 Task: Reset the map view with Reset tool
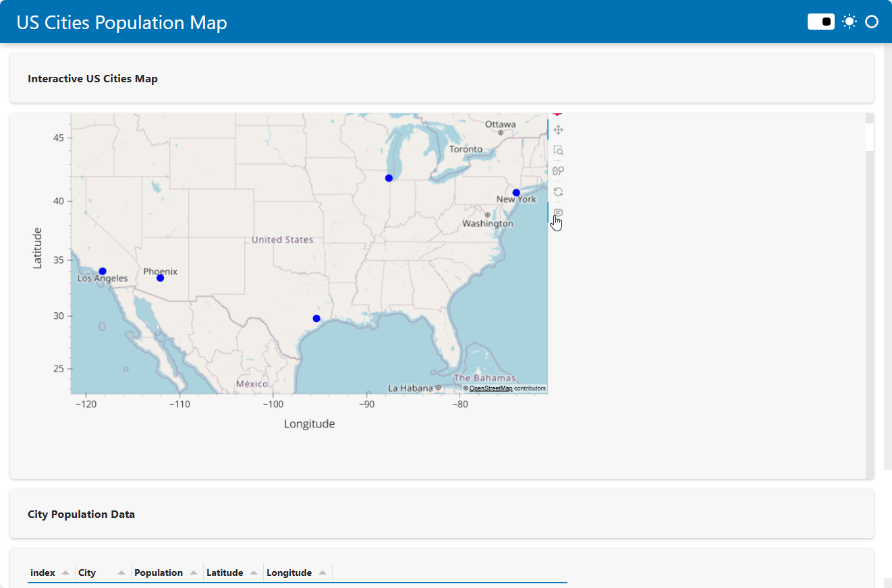pos(558,192)
